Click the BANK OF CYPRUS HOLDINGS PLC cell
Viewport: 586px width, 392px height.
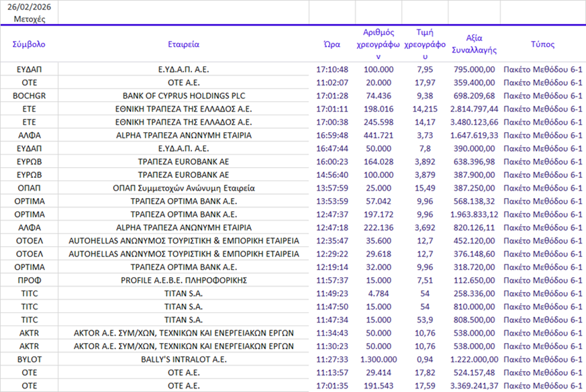click(183, 95)
